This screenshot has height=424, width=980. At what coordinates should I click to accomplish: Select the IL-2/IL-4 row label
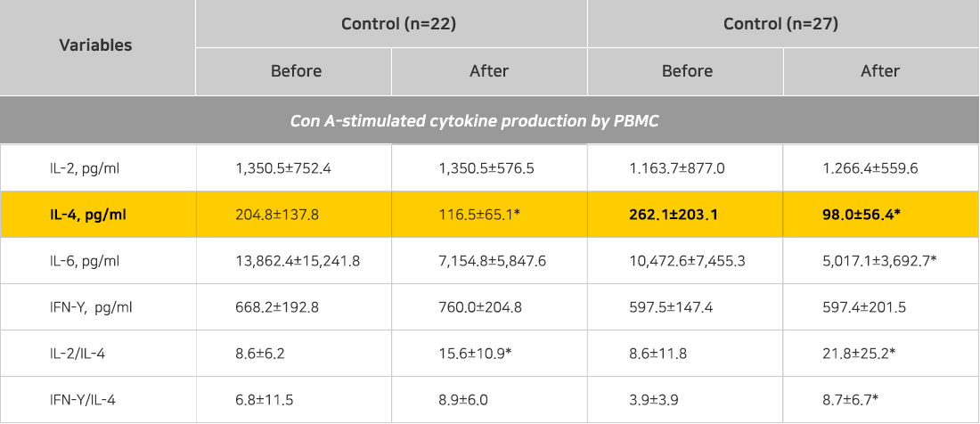[77, 354]
